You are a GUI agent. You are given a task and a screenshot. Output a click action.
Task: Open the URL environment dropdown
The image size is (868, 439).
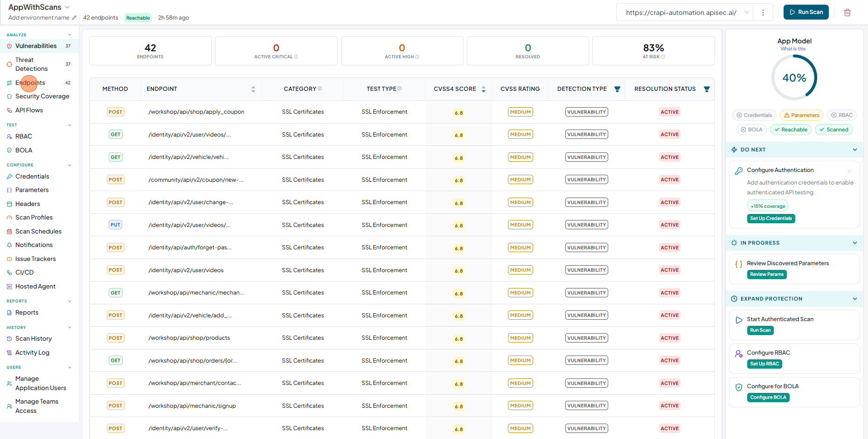pos(747,13)
